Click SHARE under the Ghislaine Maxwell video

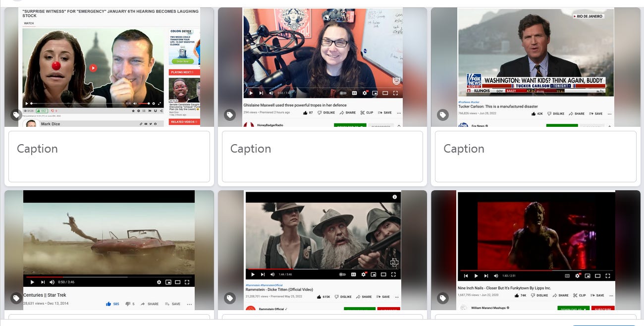click(x=348, y=113)
